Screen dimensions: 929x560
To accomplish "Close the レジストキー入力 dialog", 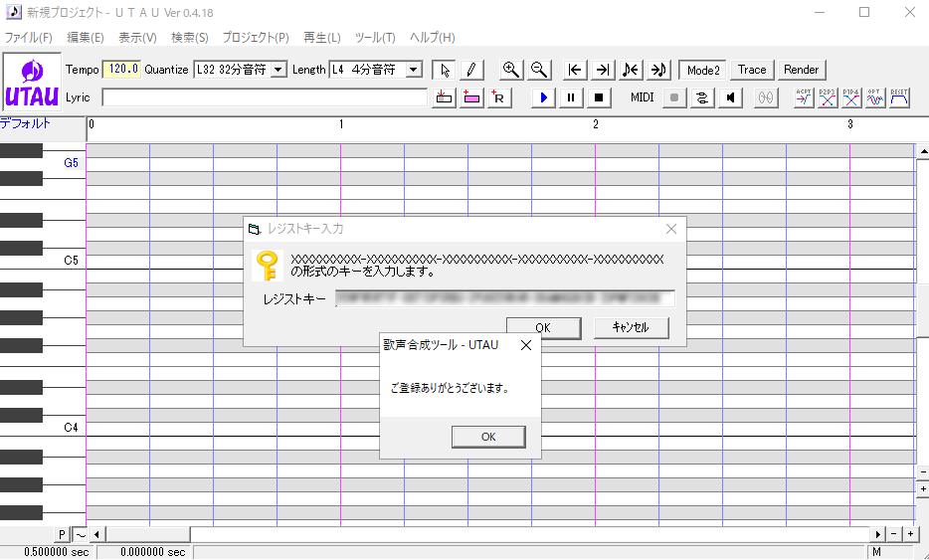I will click(670, 229).
